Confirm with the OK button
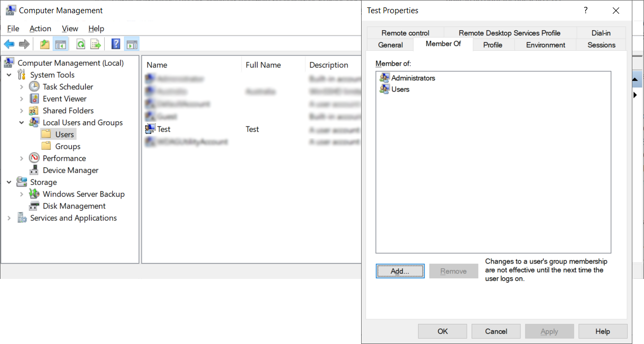Image resolution: width=644 pixels, height=344 pixels. point(443,331)
